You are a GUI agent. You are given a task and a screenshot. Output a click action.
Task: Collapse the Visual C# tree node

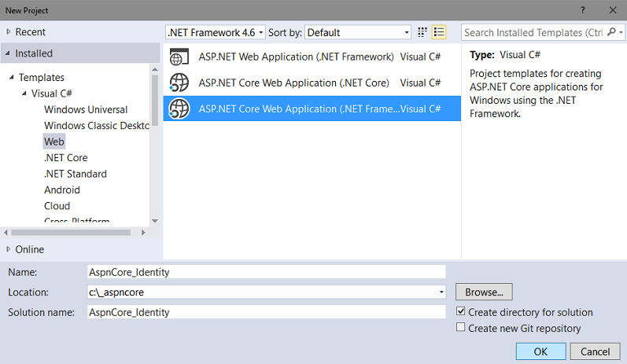[24, 93]
